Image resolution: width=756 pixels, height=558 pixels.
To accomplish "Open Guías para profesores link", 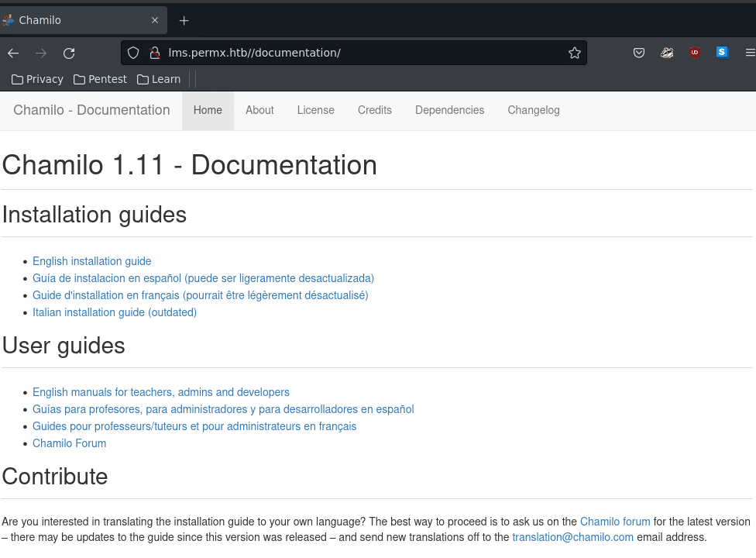I will (223, 409).
